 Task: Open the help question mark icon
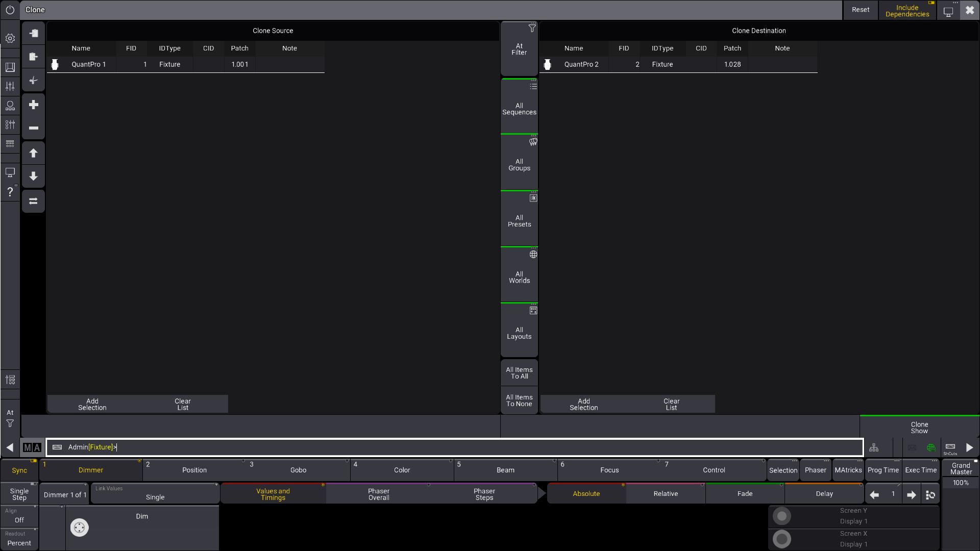coord(10,192)
